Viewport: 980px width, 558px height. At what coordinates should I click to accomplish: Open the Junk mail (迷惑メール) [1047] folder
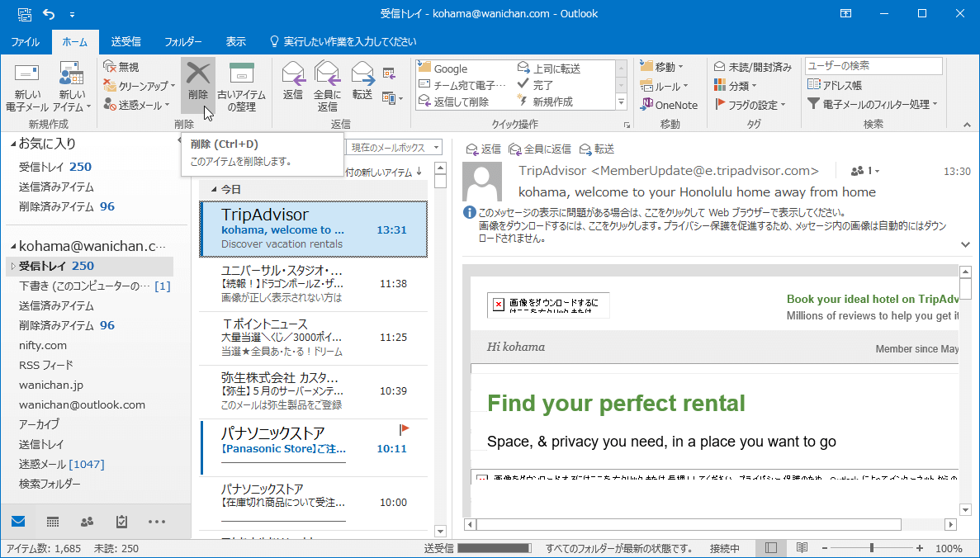[x=61, y=464]
